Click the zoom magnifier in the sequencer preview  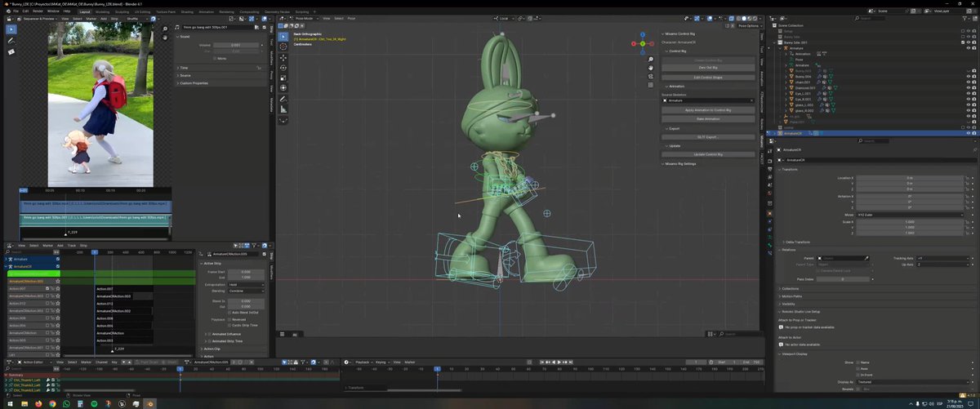pos(166,29)
